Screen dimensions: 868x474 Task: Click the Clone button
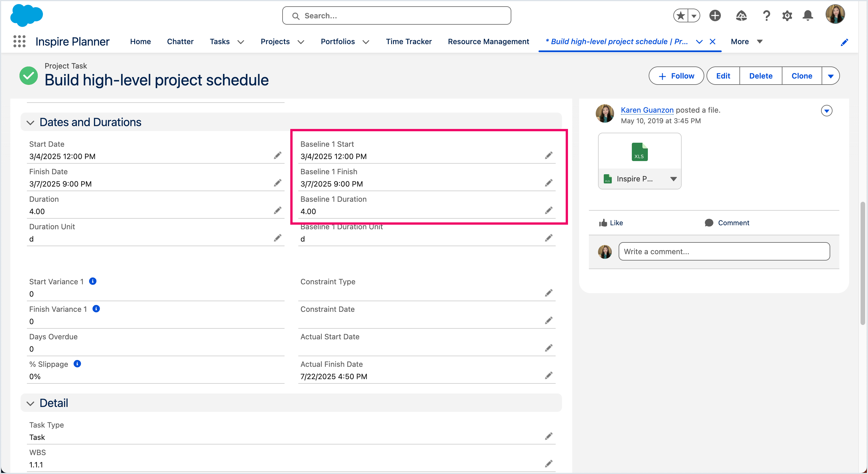coord(802,76)
